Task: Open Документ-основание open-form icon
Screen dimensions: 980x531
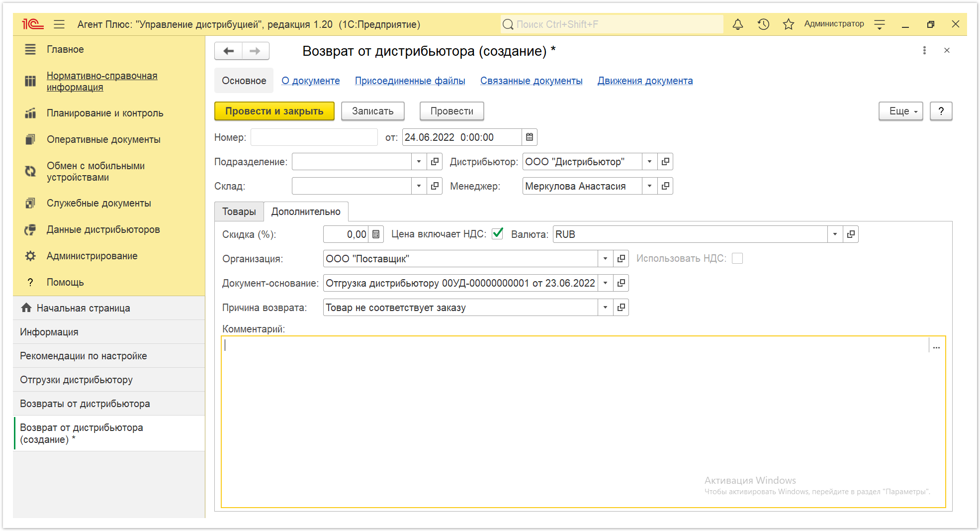Action: 621,283
